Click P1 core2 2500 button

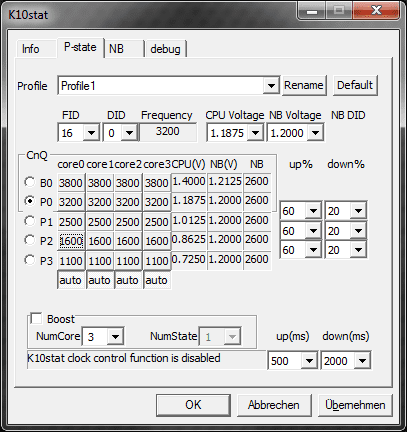point(128,222)
